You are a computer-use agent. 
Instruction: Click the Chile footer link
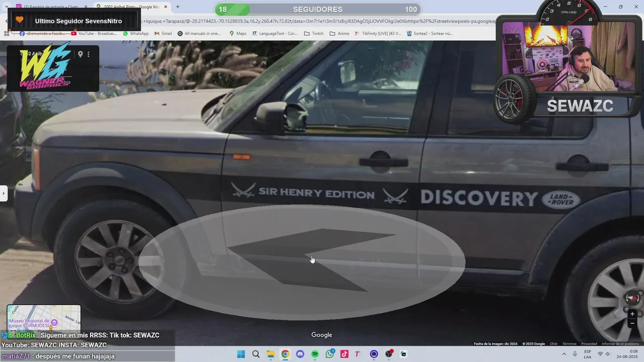click(x=553, y=344)
